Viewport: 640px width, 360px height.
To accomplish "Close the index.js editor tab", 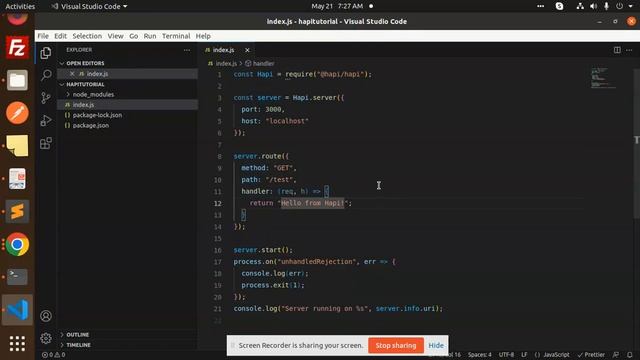I will [247, 50].
